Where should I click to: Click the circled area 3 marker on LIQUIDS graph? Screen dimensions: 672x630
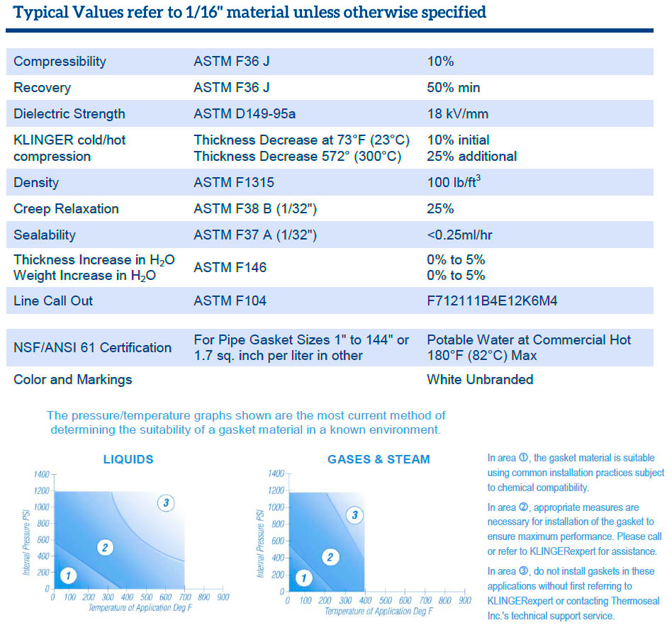coord(167,503)
